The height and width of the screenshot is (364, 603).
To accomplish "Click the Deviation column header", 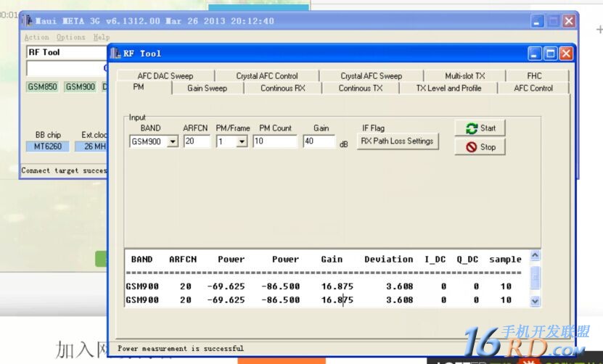I will click(388, 260).
